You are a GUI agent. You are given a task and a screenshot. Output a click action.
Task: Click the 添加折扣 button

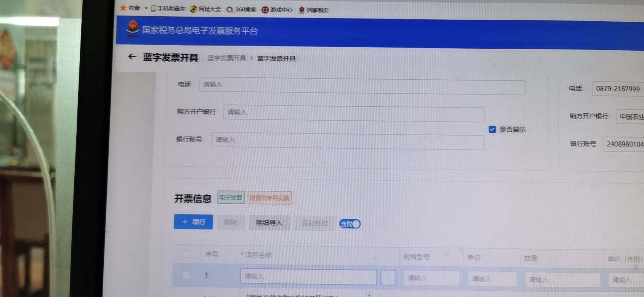[x=314, y=223]
